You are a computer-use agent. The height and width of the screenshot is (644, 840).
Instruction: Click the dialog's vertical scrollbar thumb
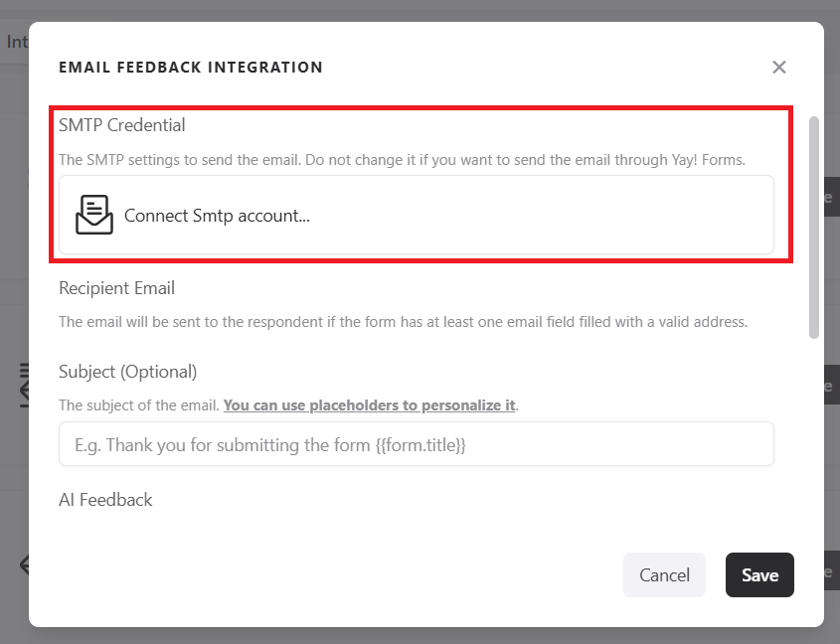[814, 227]
